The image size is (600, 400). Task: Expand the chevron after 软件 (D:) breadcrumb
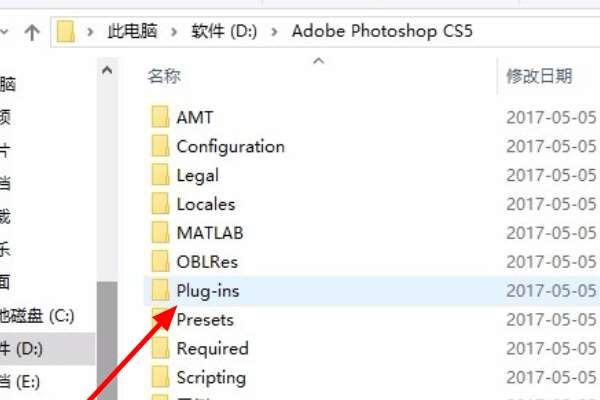tap(274, 32)
